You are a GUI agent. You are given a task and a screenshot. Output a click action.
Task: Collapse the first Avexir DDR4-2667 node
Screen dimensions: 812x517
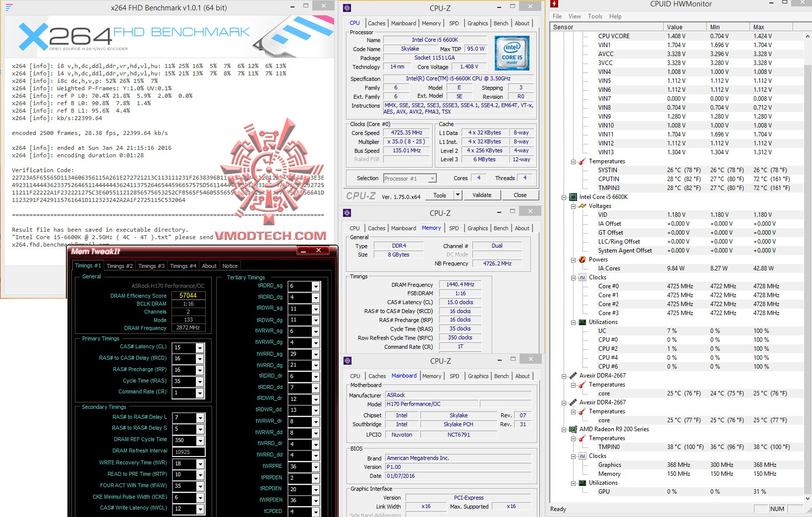pyautogui.click(x=564, y=376)
